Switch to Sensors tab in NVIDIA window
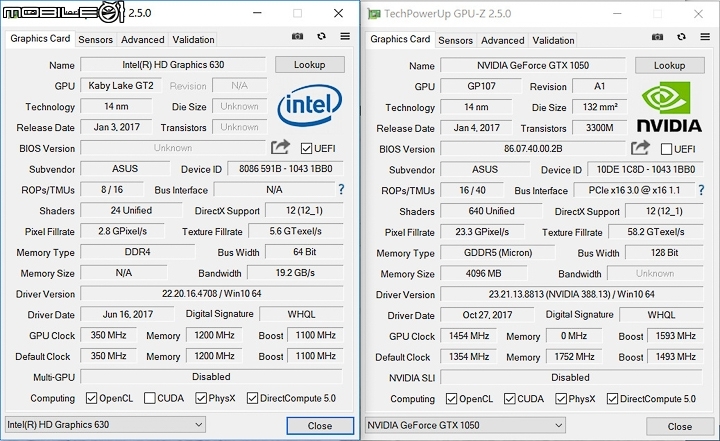Image resolution: width=720 pixels, height=441 pixels. (x=456, y=41)
